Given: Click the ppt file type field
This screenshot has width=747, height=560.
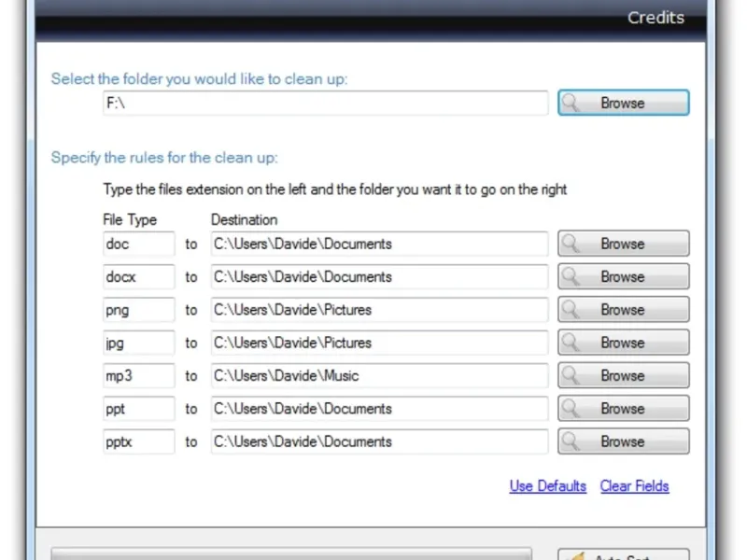Looking at the screenshot, I should click(138, 409).
